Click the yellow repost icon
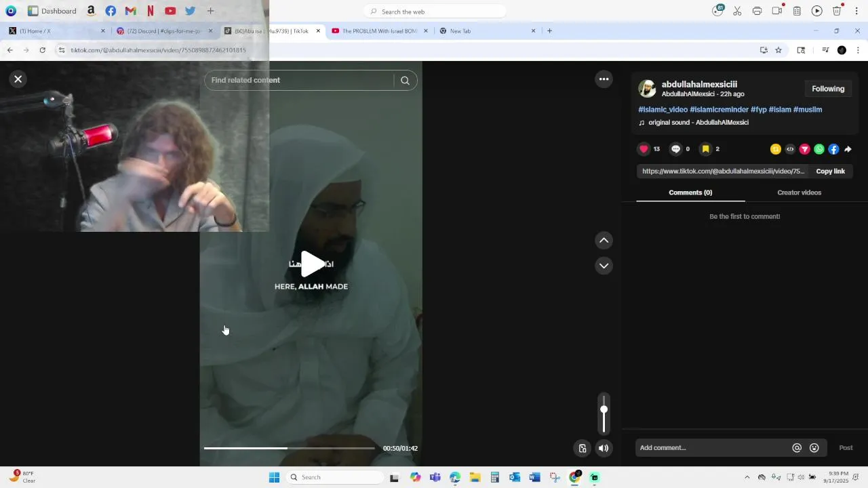 click(x=776, y=149)
